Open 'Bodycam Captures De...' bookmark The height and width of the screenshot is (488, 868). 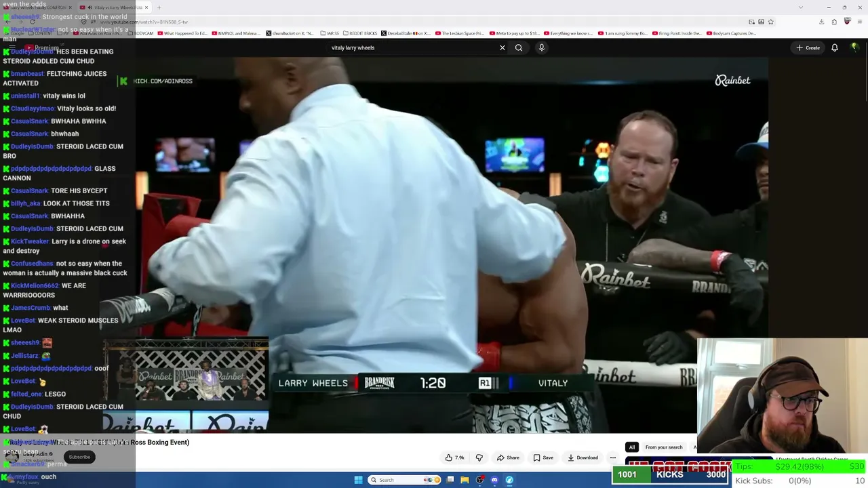(x=732, y=33)
